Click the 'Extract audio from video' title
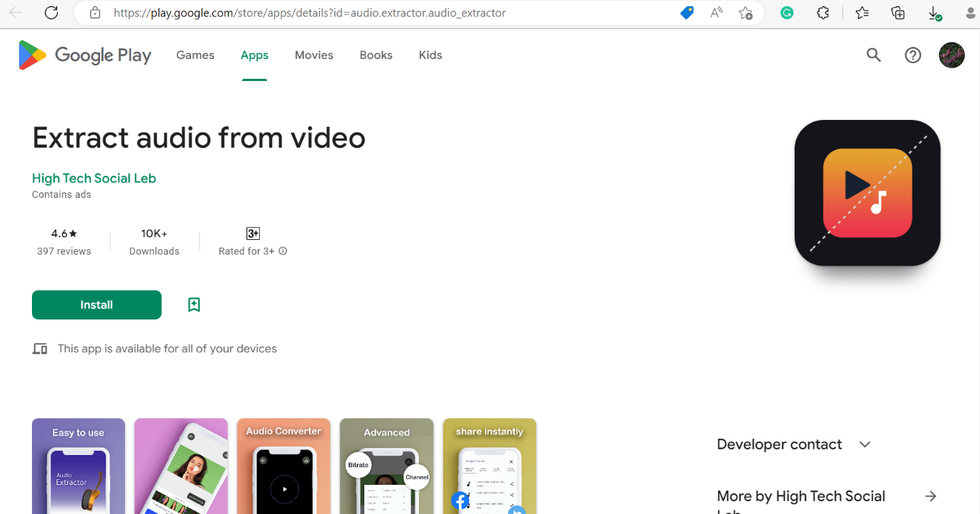The width and height of the screenshot is (980, 514). (199, 138)
